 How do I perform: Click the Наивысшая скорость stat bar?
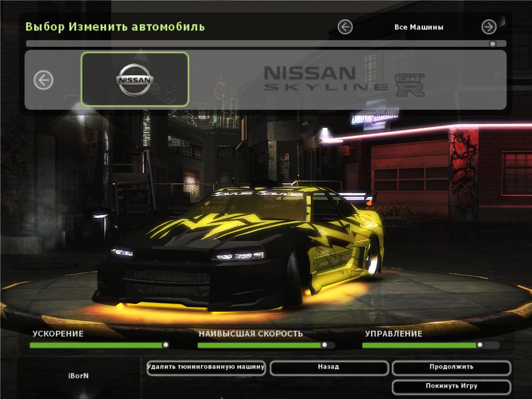[x=266, y=345]
